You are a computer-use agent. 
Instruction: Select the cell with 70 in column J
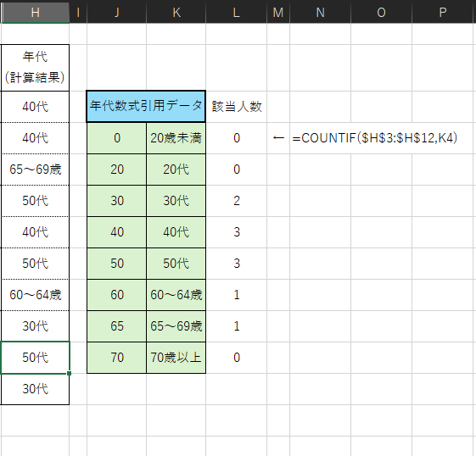116,358
